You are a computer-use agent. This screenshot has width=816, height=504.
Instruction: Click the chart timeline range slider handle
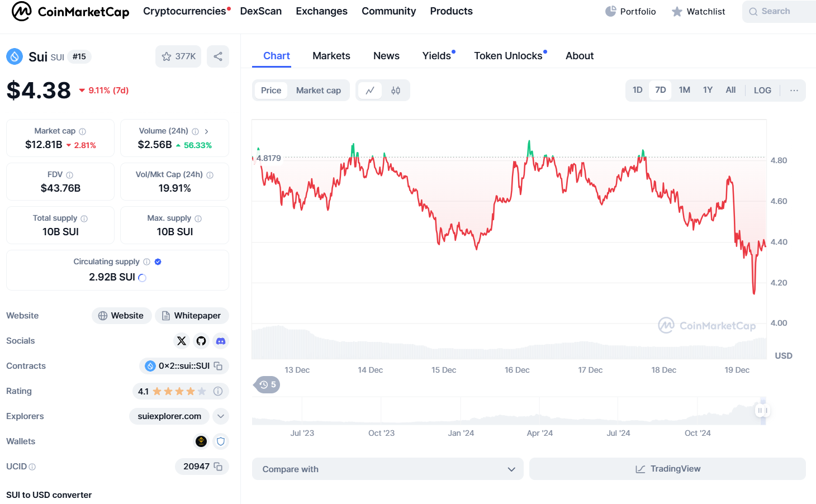762,411
